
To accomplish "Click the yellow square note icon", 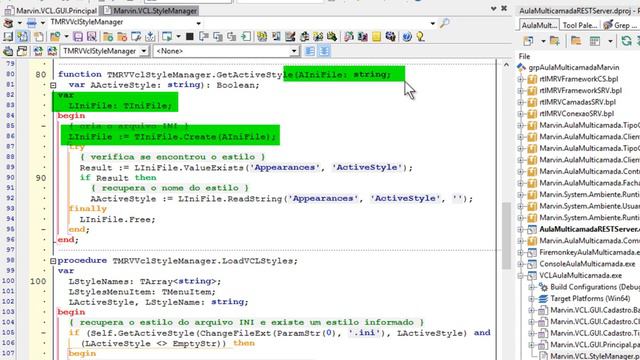I will click(x=377, y=37).
